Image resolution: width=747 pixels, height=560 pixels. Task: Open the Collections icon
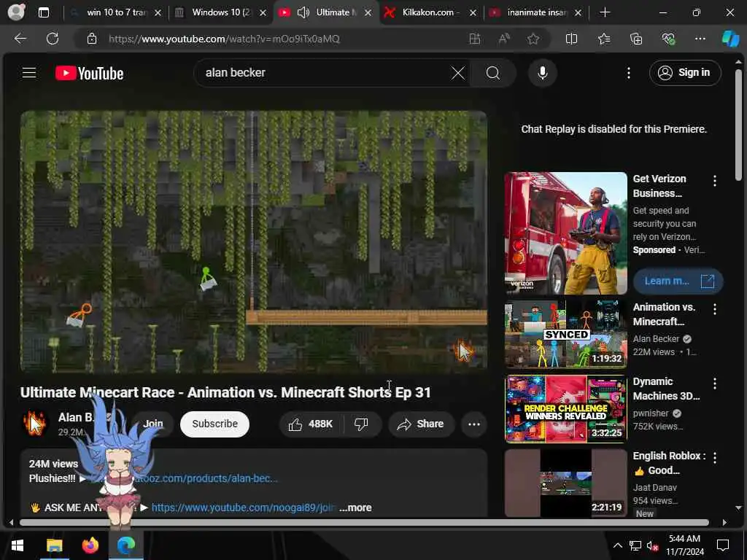coord(636,39)
